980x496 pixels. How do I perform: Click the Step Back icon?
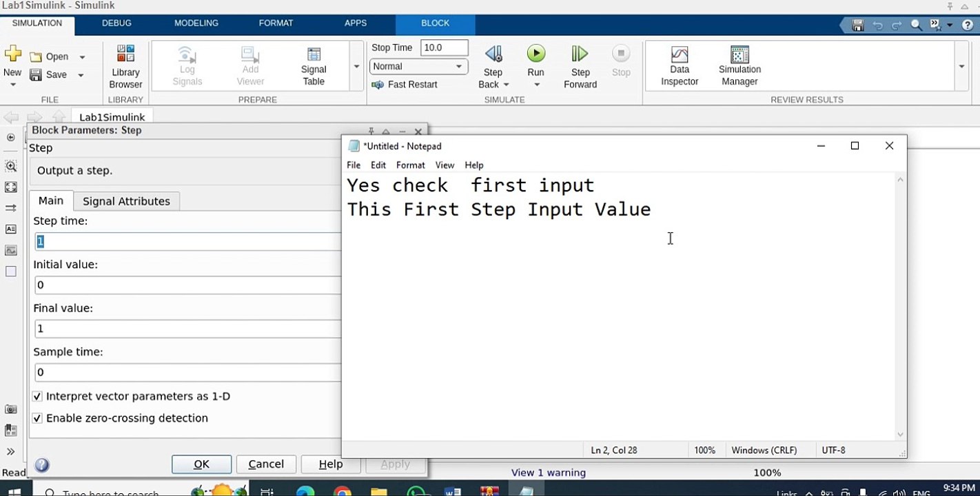[493, 54]
